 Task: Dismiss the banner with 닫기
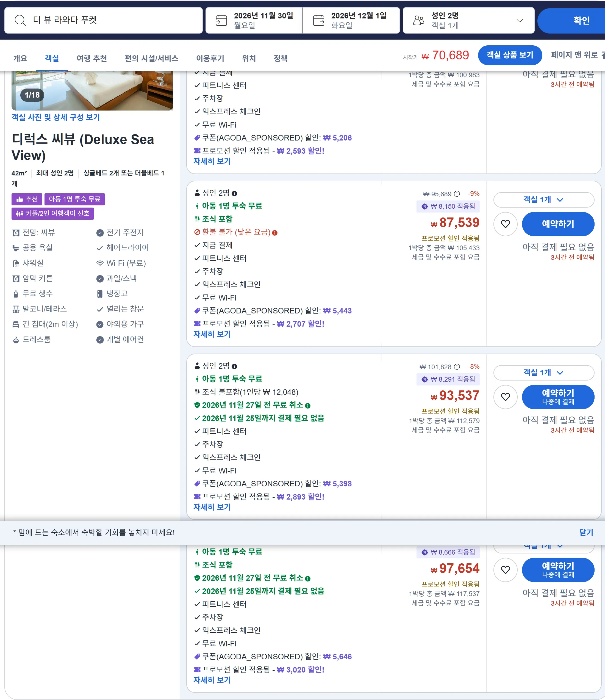pos(586,533)
